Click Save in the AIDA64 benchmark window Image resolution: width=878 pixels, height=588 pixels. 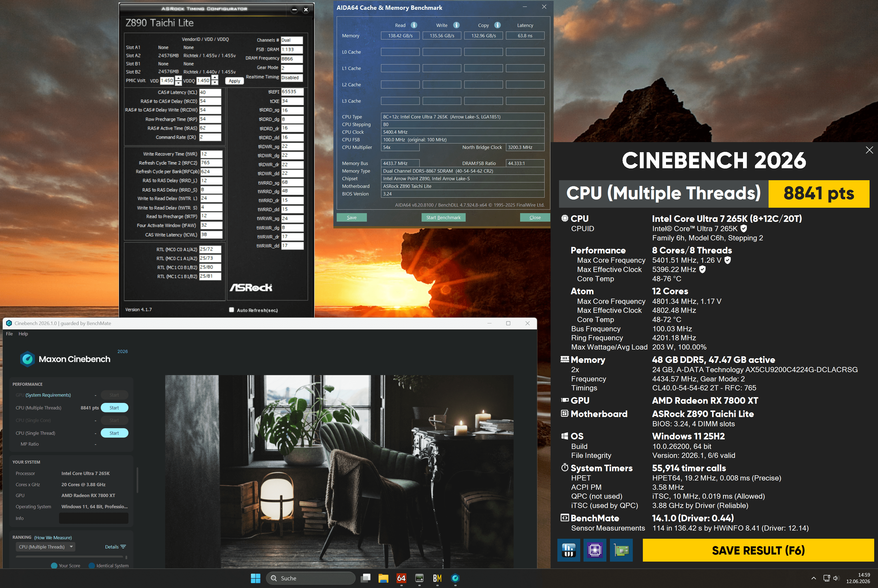(352, 218)
